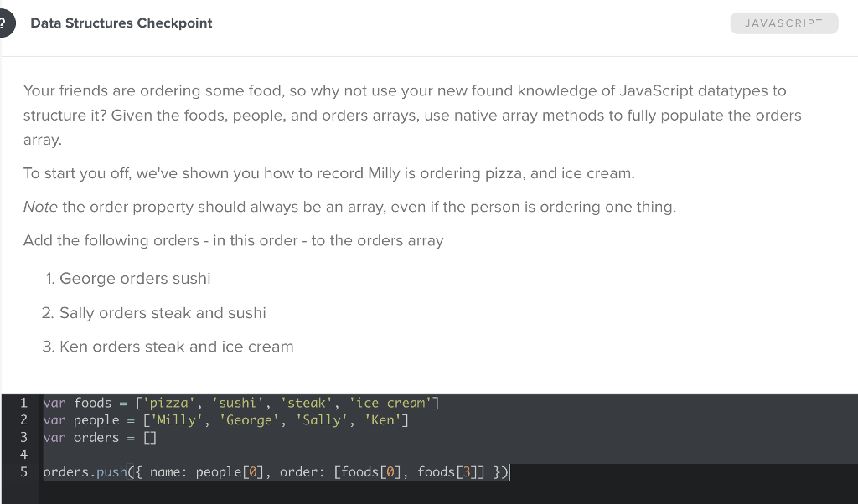Click the push method call on line 5
Viewport: 858px width, 504px height.
(111, 471)
